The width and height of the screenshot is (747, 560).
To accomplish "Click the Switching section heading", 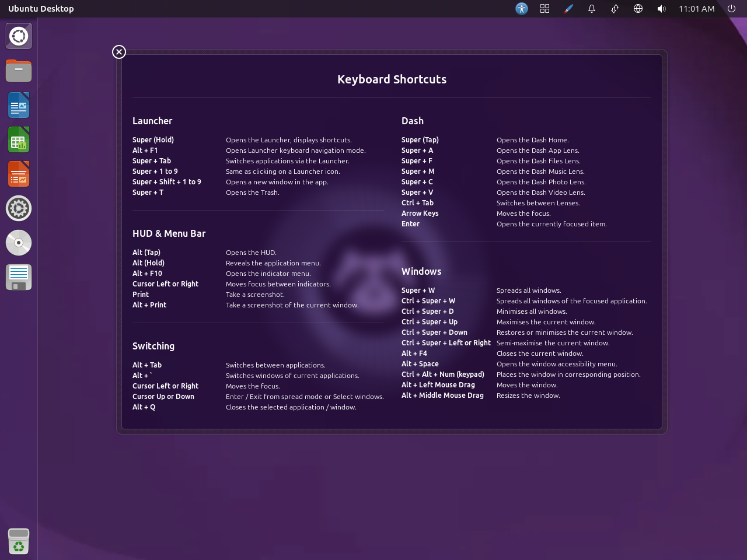I will coord(153,346).
